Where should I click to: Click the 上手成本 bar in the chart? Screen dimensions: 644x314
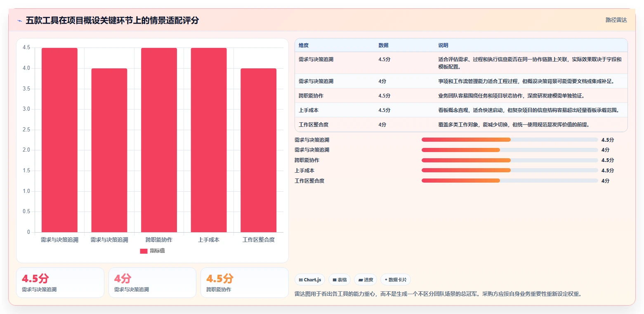coord(209,140)
